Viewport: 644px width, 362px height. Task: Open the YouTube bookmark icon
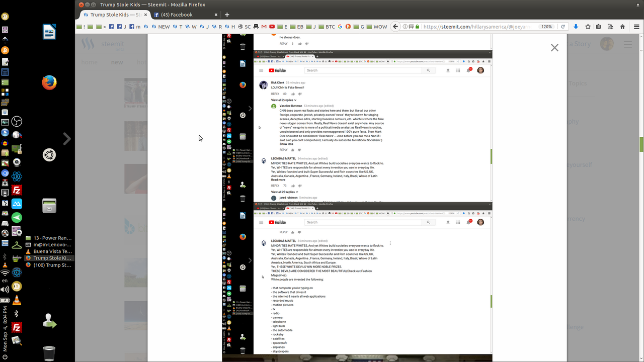(272, 27)
